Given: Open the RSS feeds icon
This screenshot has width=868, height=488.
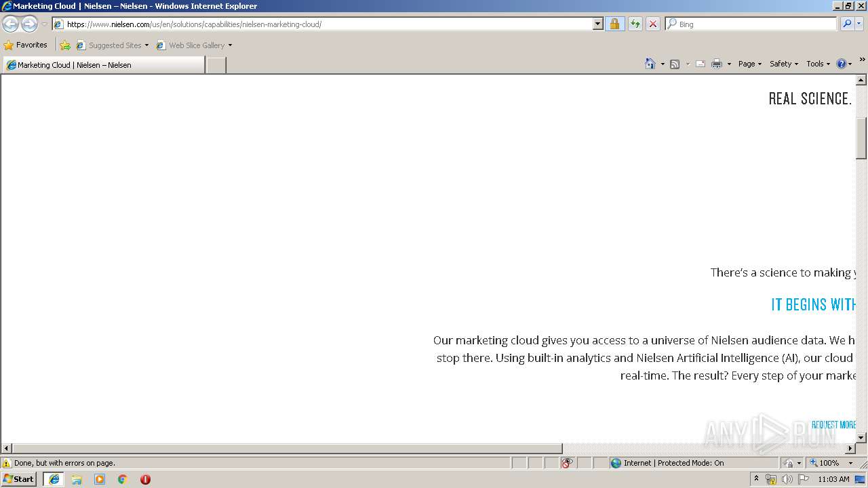Looking at the screenshot, I should tap(675, 64).
